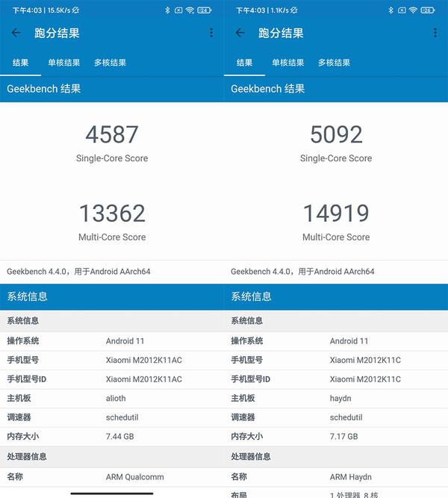Open the overflow menu in right screenshot
The image size is (448, 498).
435,32
